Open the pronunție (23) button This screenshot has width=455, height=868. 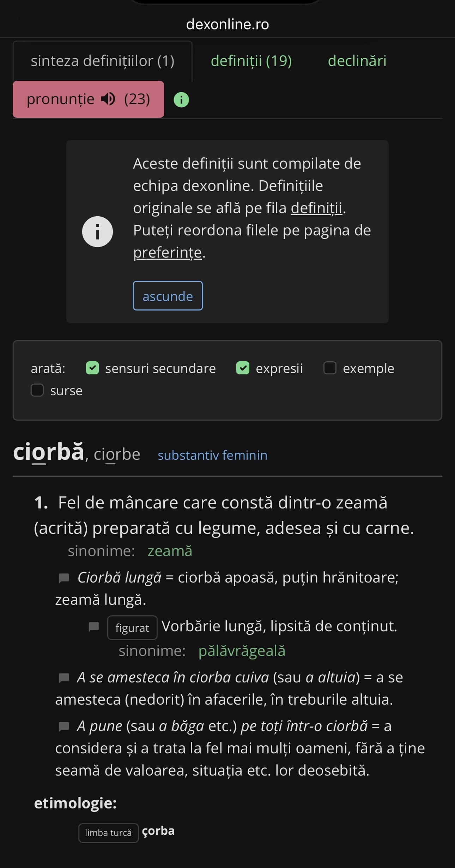[x=88, y=99]
